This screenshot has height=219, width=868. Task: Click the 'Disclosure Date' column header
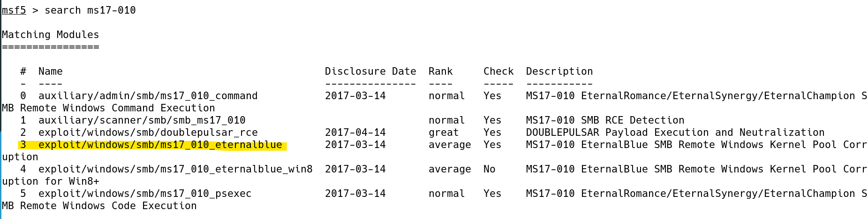(370, 71)
